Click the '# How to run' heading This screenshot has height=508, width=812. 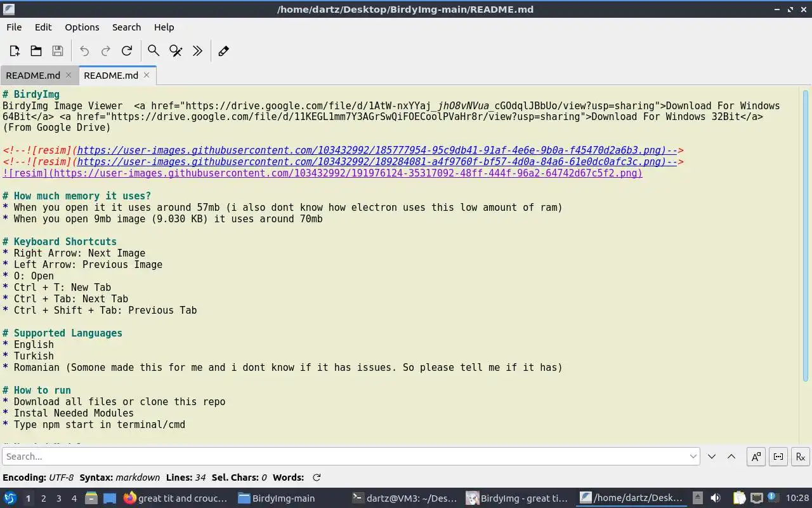[37, 391]
